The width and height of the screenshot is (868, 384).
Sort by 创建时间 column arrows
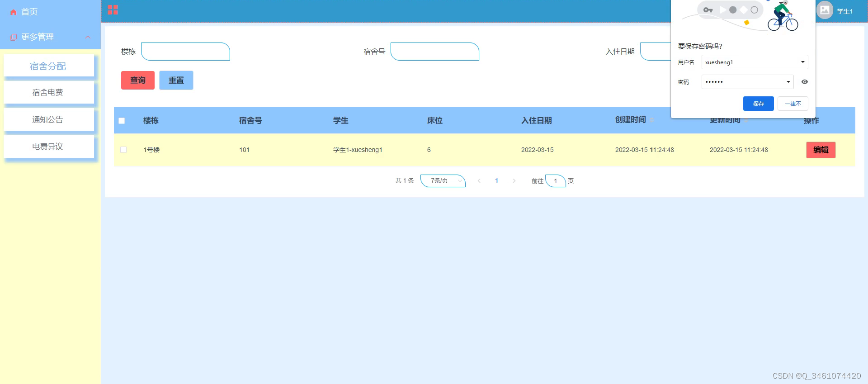[x=652, y=120]
